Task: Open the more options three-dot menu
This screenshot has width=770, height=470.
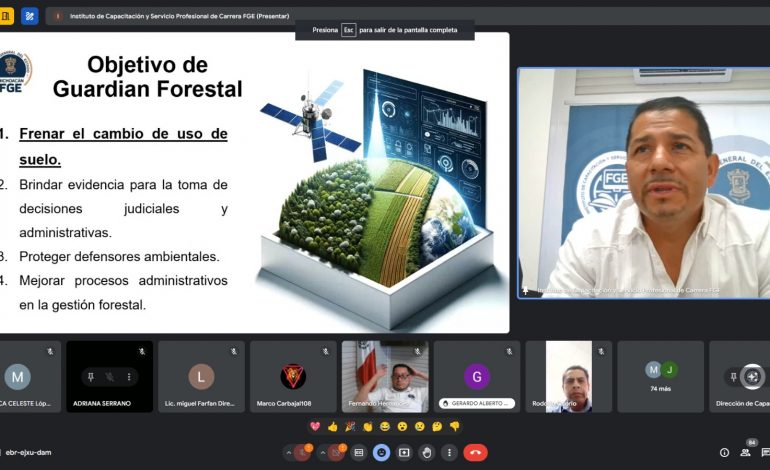Action: 449,453
